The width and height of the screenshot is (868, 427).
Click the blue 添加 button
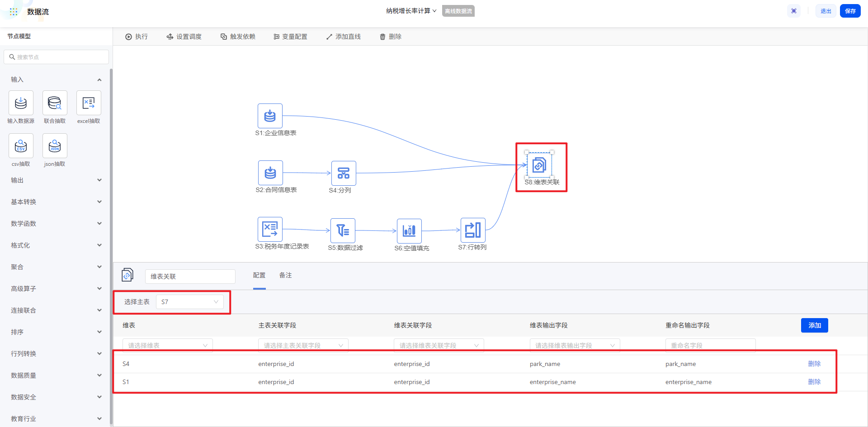click(x=814, y=325)
